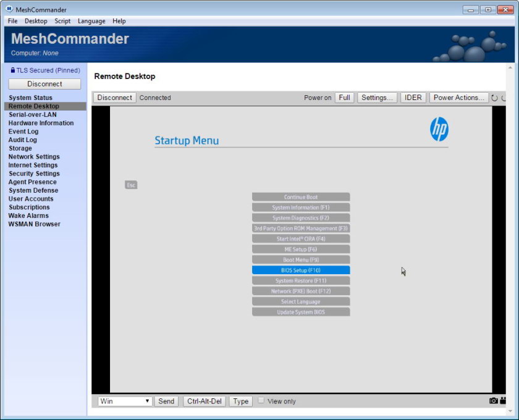Open the remote desktop Settings dialog
This screenshot has width=519, height=420.
(377, 98)
